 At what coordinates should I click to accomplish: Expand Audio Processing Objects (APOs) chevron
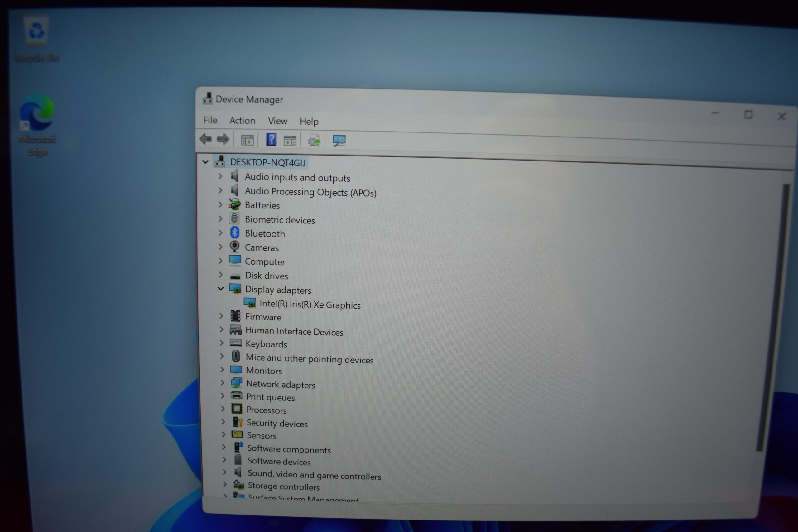[x=220, y=190]
